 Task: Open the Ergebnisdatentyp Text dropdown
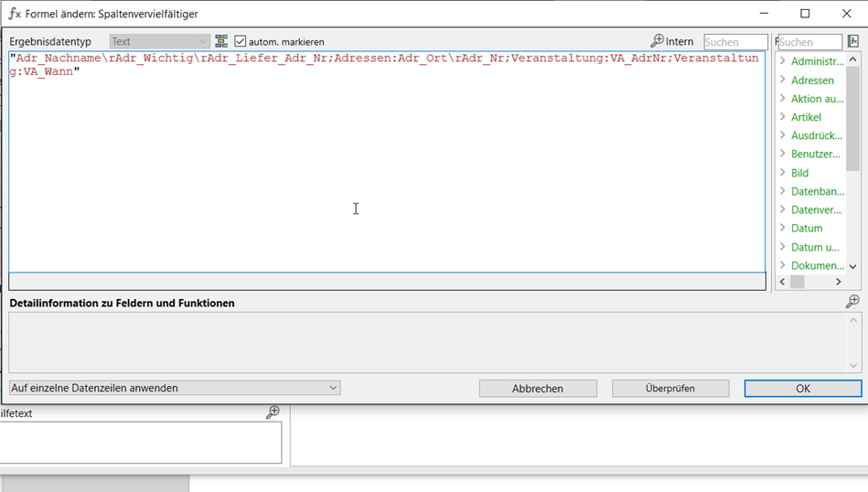[160, 41]
